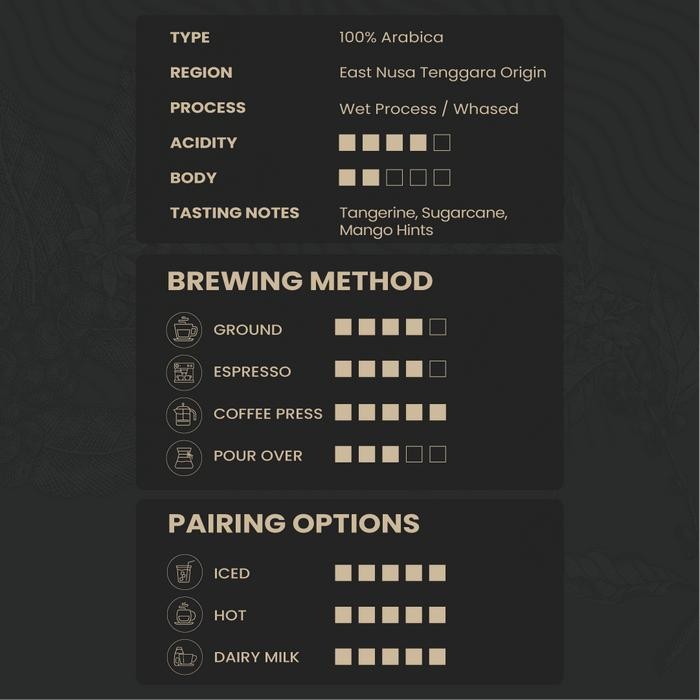Click the "100% Arabica" type value
This screenshot has height=700, width=700.
(391, 37)
